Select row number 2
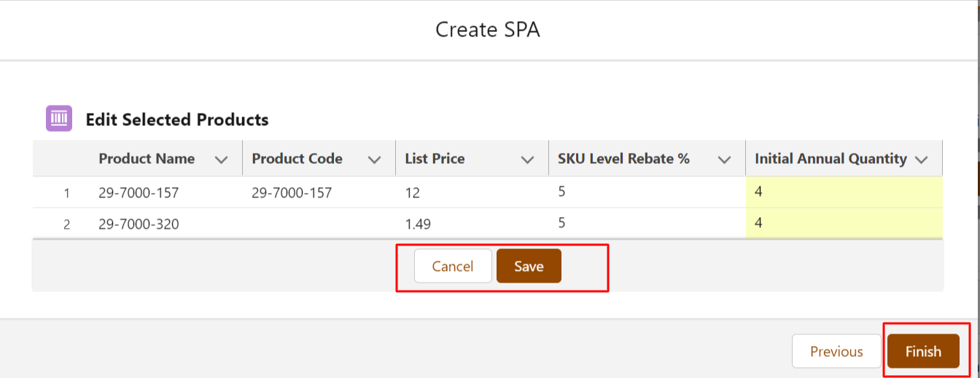This screenshot has width=980, height=378. click(66, 224)
